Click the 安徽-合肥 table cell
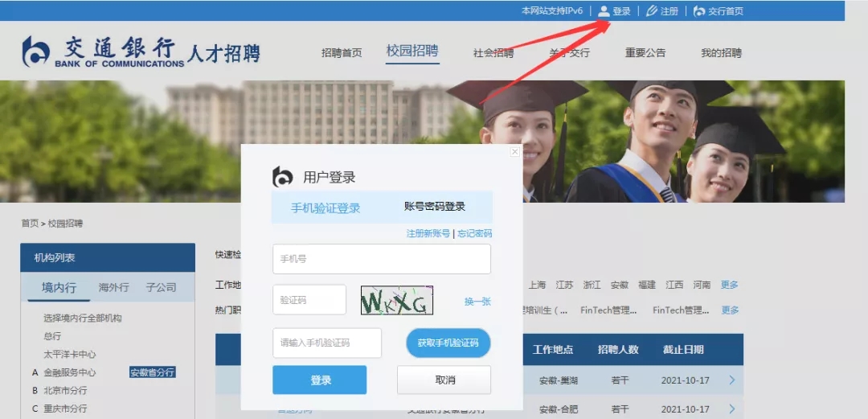Image resolution: width=868 pixels, height=419 pixels. (558, 409)
